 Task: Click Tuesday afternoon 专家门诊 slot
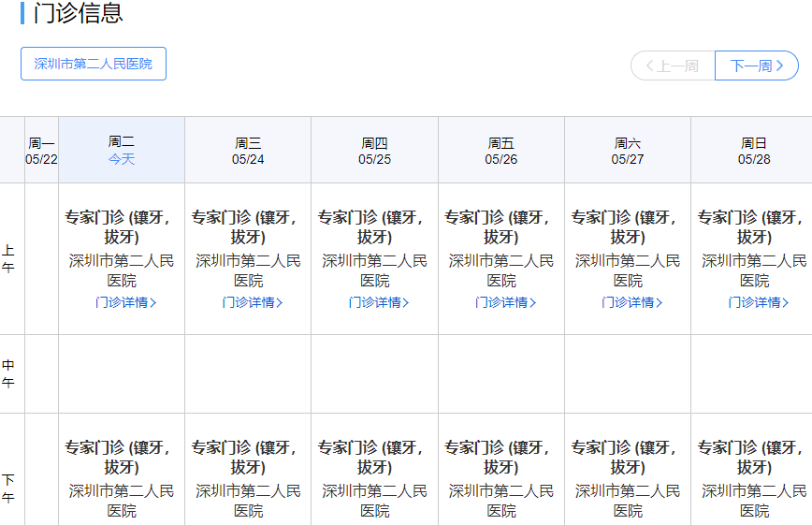click(122, 457)
